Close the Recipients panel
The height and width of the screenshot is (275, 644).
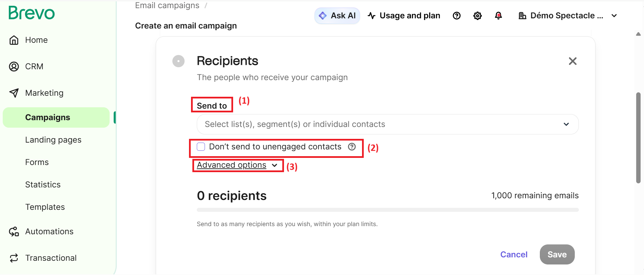tap(572, 61)
